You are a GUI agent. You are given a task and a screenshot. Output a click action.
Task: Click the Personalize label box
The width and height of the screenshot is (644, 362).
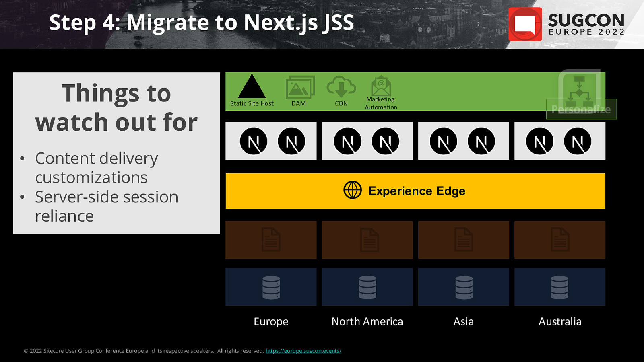point(581,109)
